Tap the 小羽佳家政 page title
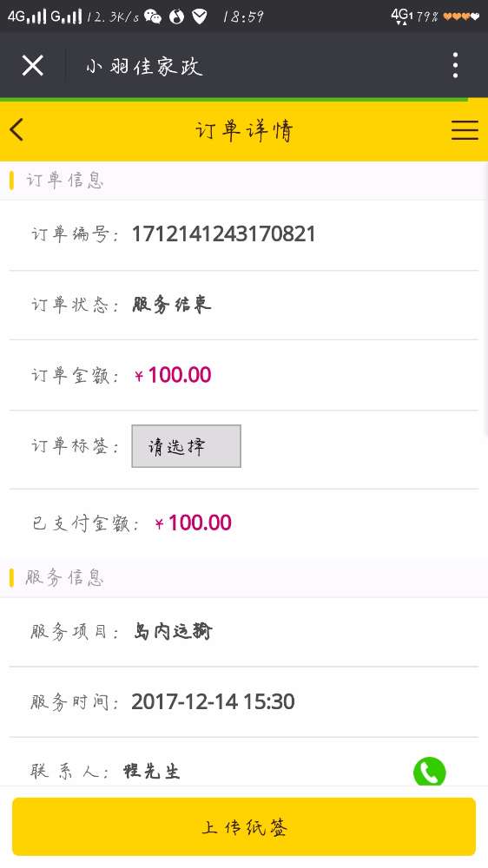Screen dimensions: 488x868 point(144,67)
